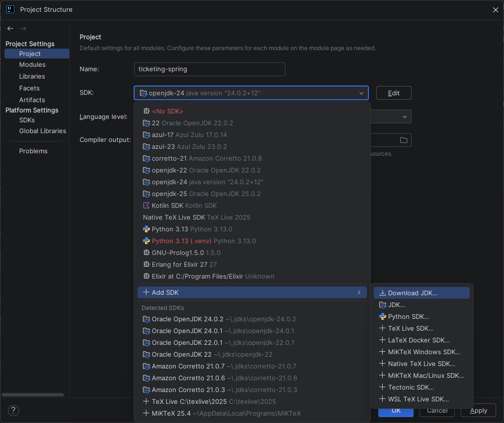Click the back navigation arrow

coord(10,28)
